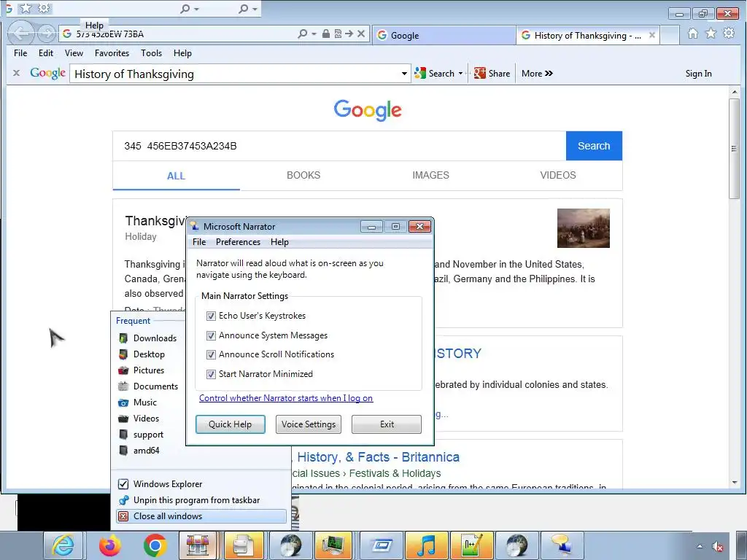Open Narrator Voice Settings

[309, 424]
